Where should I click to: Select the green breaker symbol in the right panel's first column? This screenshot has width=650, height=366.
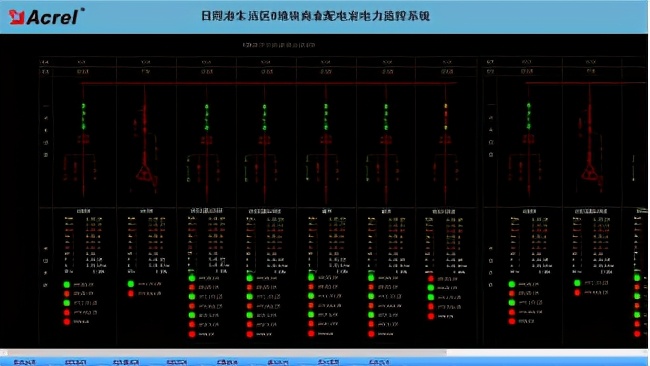click(529, 116)
